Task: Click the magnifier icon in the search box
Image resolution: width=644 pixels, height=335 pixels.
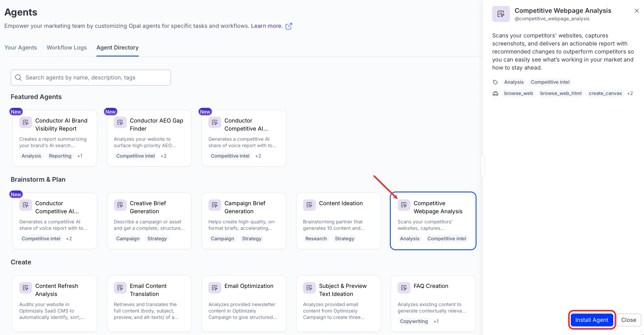Action: 18,78
